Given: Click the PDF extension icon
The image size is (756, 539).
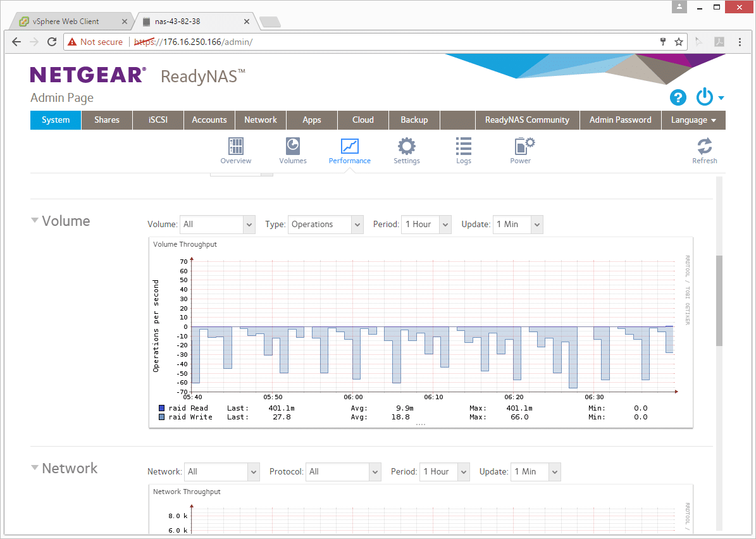Looking at the screenshot, I should (719, 42).
